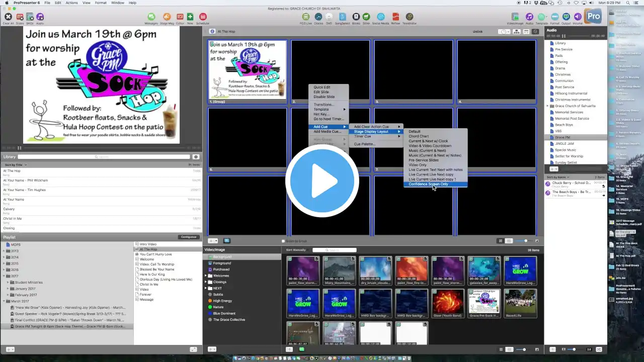
Task: Open the Social Media tool
Action: coord(380,18)
